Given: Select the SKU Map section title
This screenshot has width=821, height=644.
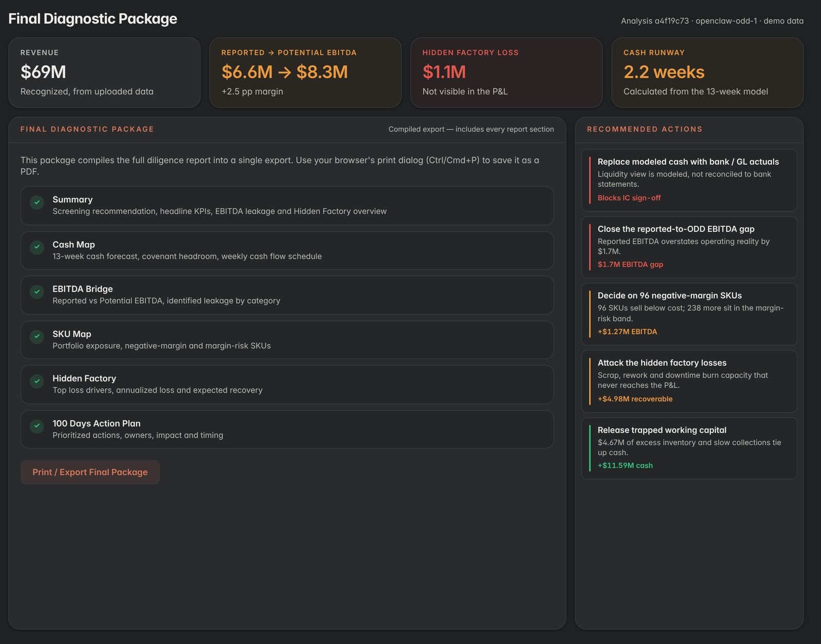Looking at the screenshot, I should 72,334.
